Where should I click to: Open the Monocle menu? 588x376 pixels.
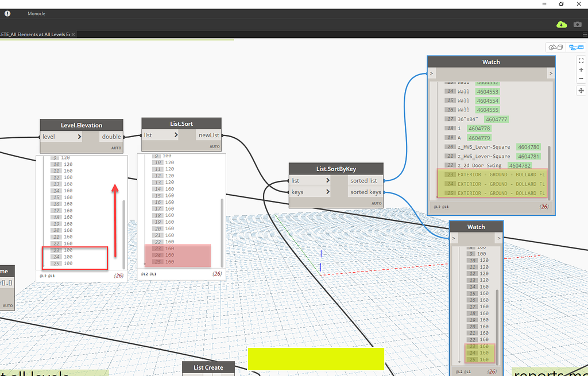[x=36, y=13]
